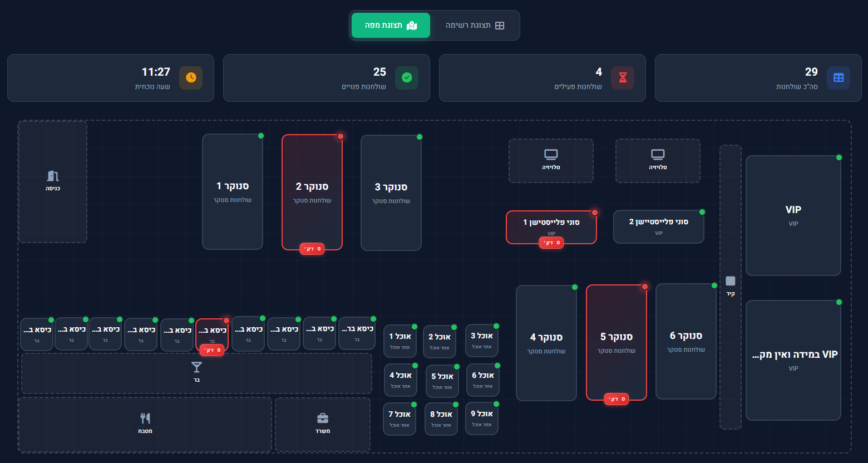Click the wall square icon (קיר)

point(731,281)
